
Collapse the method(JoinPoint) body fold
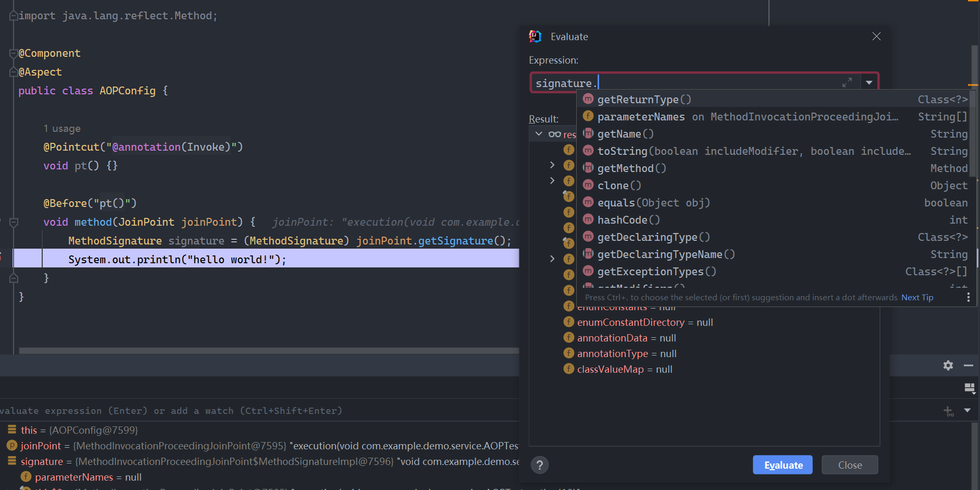click(14, 222)
